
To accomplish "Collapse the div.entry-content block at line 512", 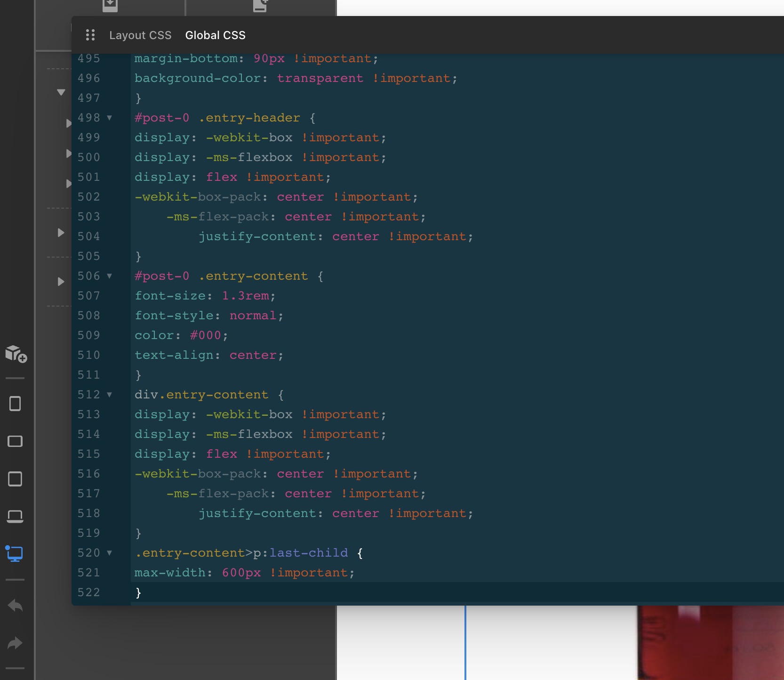I will click(110, 395).
